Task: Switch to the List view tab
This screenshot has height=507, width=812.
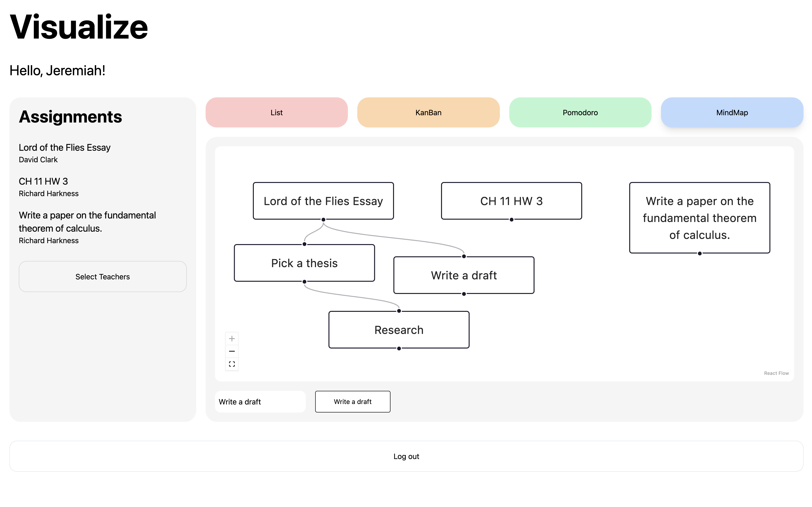Action: (276, 112)
